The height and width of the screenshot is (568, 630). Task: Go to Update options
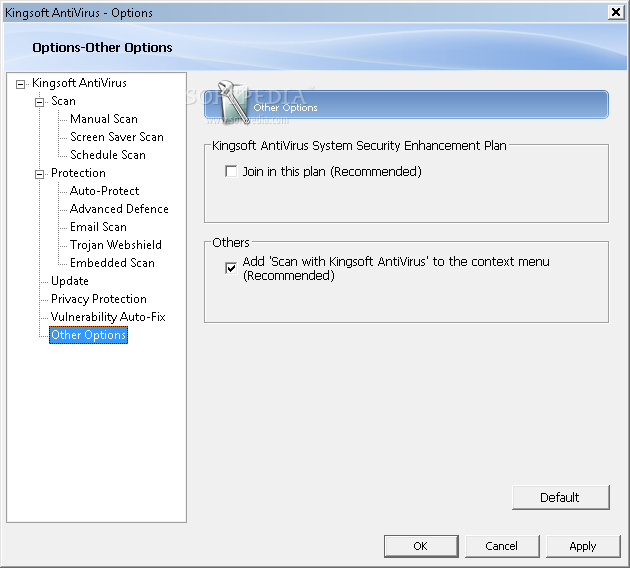pyautogui.click(x=70, y=281)
